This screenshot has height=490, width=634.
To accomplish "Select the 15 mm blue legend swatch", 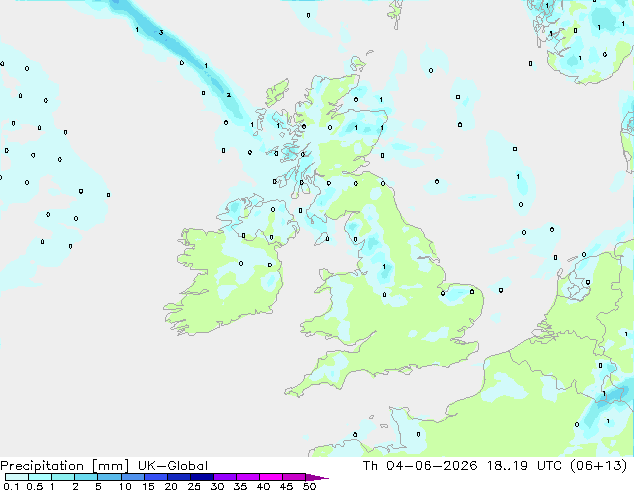I will click(x=156, y=477).
